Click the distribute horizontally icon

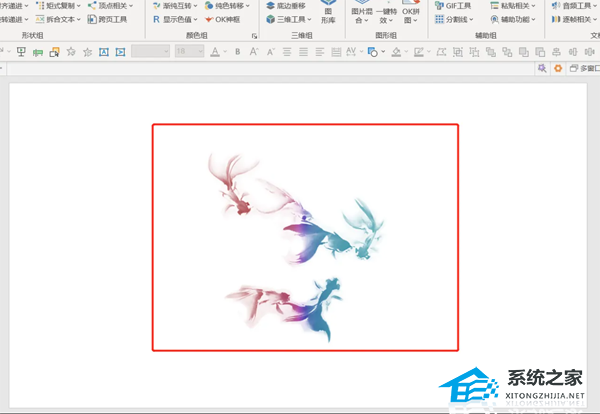tap(589, 52)
